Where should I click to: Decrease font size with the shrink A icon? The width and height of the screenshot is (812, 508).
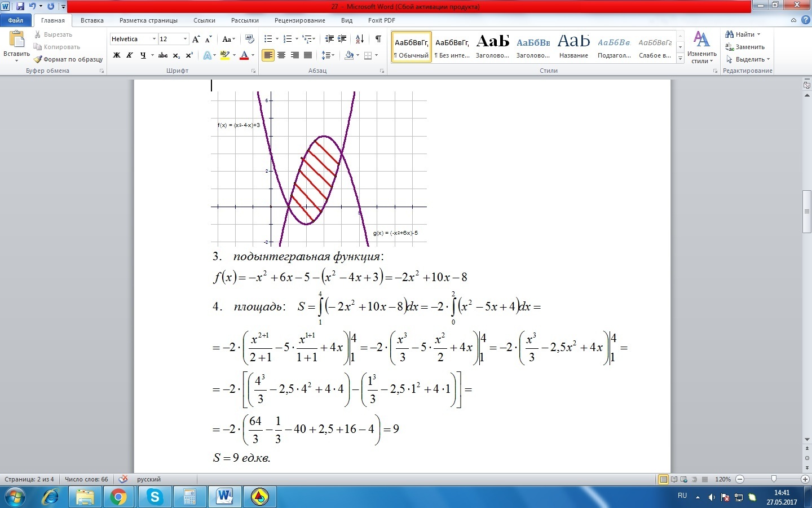pos(208,39)
